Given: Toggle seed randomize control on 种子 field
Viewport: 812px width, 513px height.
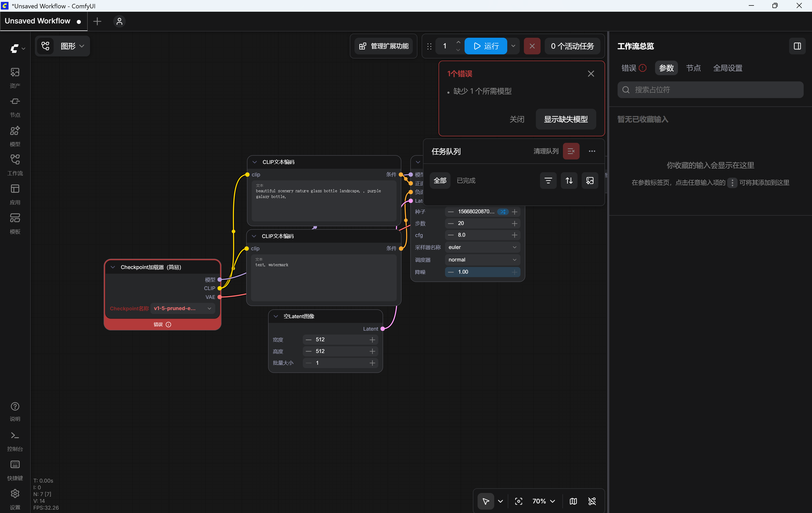Looking at the screenshot, I should tap(503, 212).
